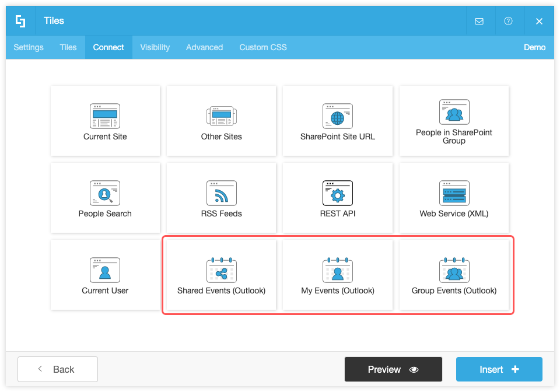Screen dimensions: 560x392
Task: Open the help question mark icon
Action: point(508,21)
